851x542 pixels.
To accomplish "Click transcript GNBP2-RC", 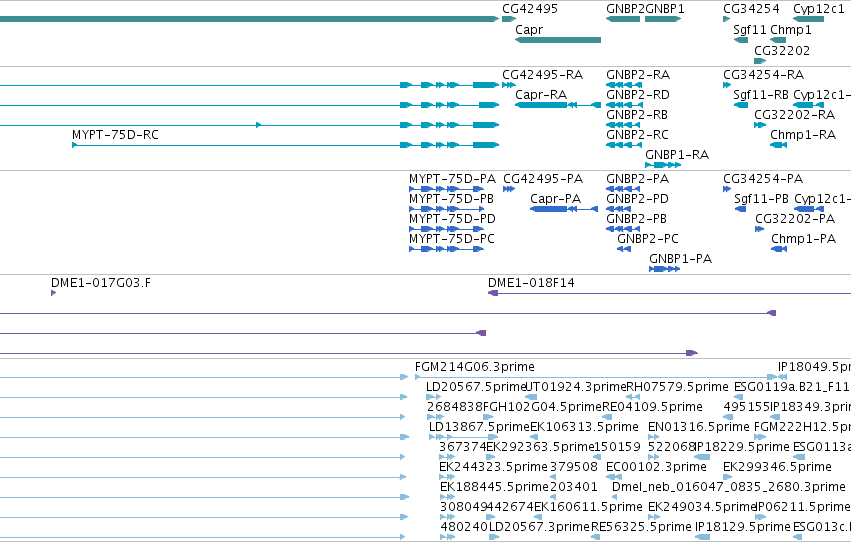I will [637, 135].
